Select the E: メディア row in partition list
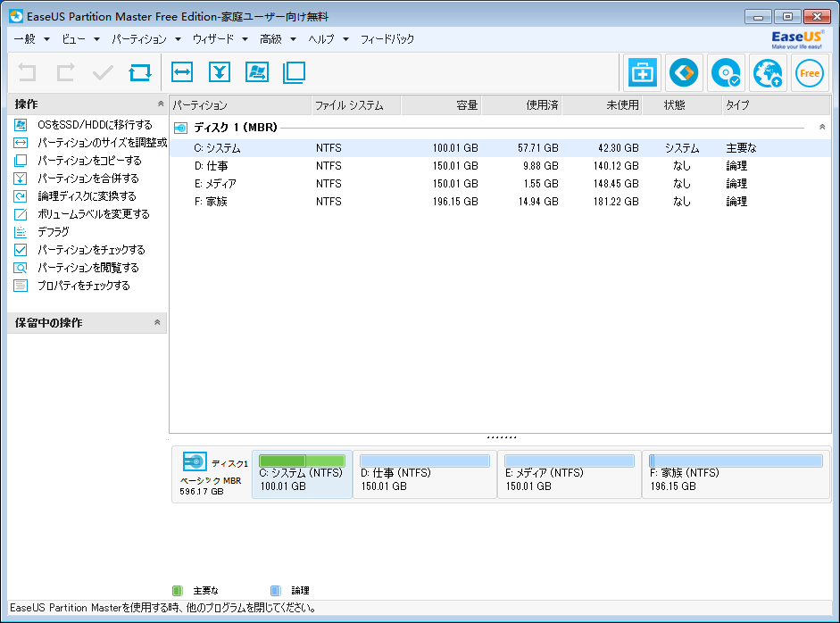The image size is (840, 623). pyautogui.click(x=501, y=184)
